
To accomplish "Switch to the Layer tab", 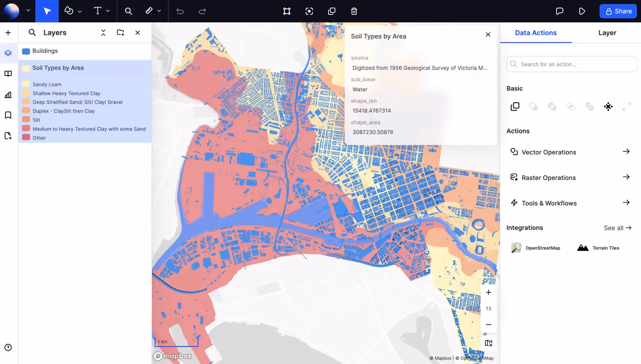I will [607, 33].
